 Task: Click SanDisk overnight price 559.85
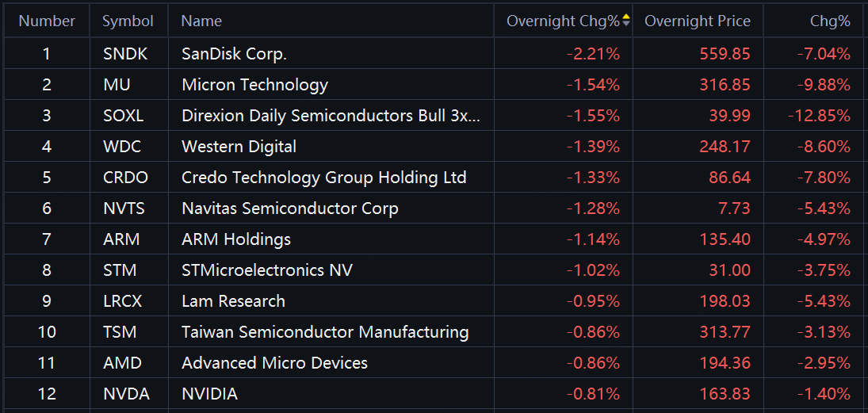[725, 54]
